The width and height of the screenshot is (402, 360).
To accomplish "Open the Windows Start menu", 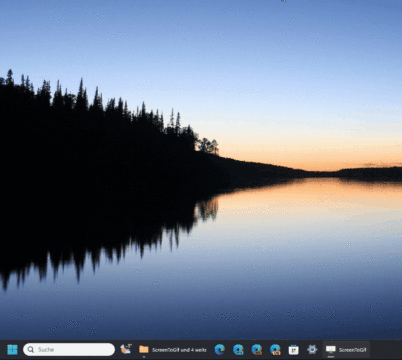I will coord(12,350).
